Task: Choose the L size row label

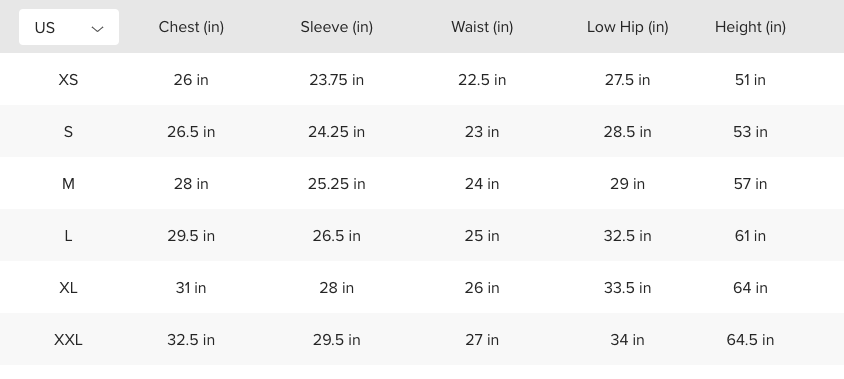Action: pos(68,236)
